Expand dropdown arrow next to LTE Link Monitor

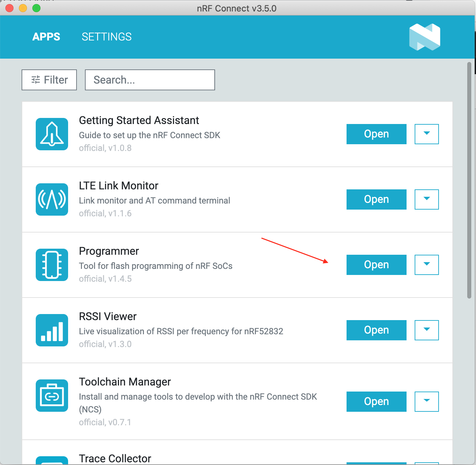pos(426,199)
